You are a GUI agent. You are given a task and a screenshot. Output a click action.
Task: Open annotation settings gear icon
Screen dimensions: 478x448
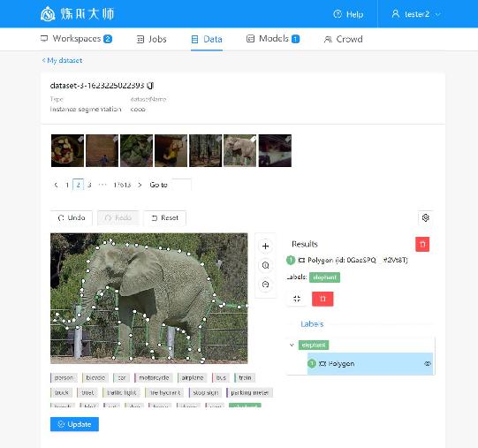tap(426, 217)
